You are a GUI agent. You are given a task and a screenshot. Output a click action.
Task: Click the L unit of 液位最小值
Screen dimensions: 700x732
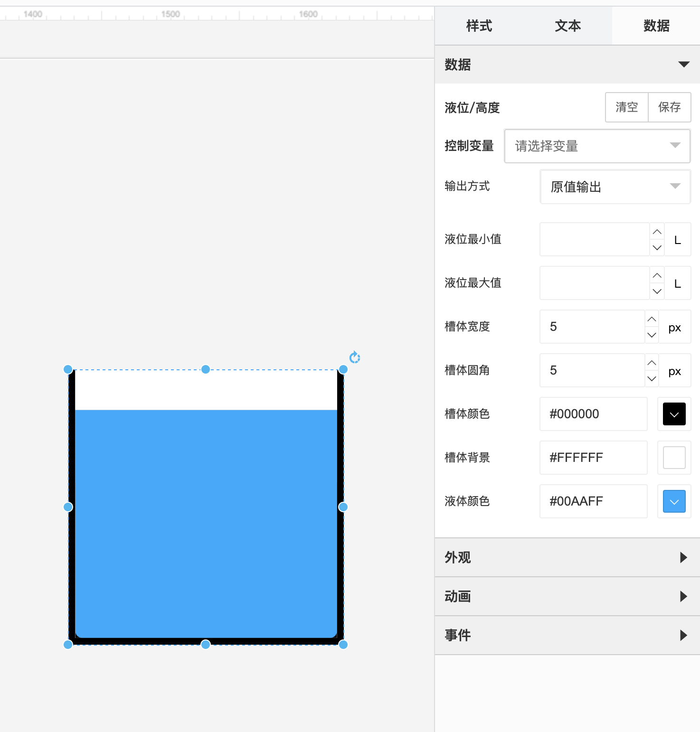[x=678, y=240]
